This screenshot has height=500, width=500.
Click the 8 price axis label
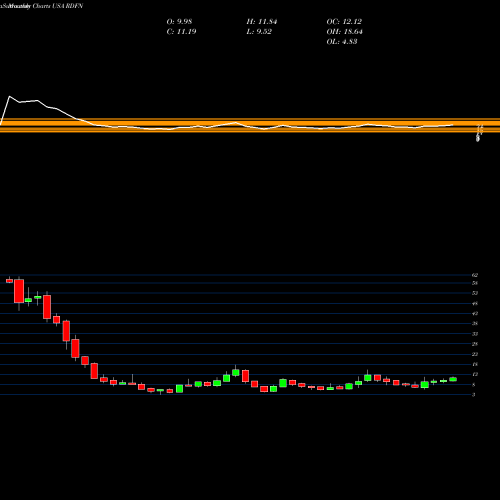tap(473, 385)
